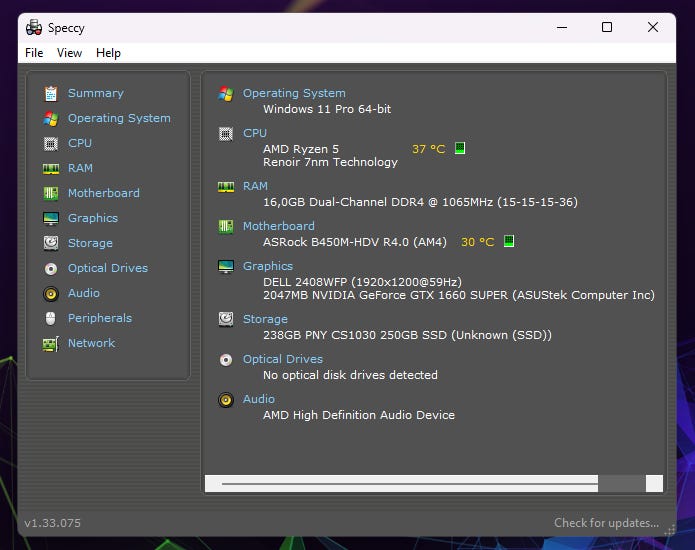Click the horizontal scrollbar at panel bottom
The image size is (695, 550).
click(410, 484)
